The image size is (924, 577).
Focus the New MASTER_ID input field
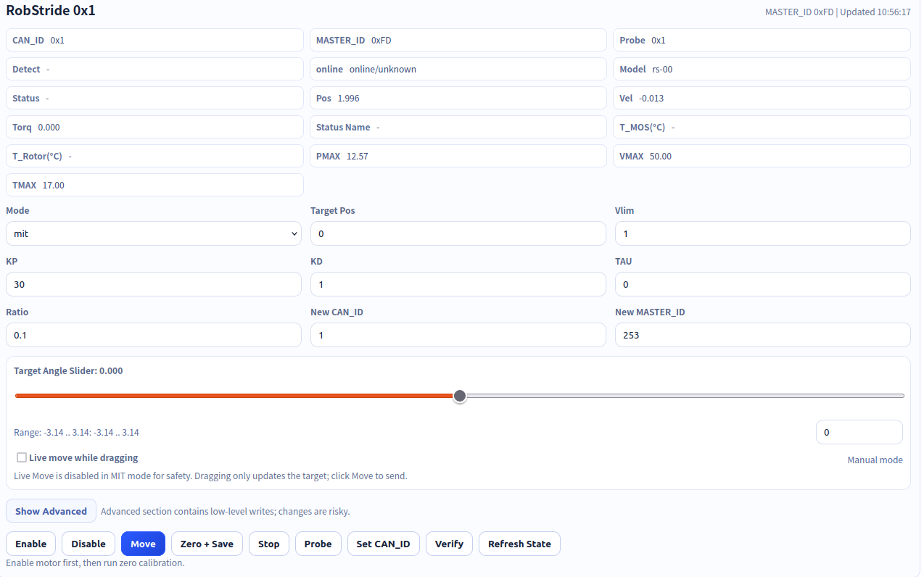coord(763,335)
